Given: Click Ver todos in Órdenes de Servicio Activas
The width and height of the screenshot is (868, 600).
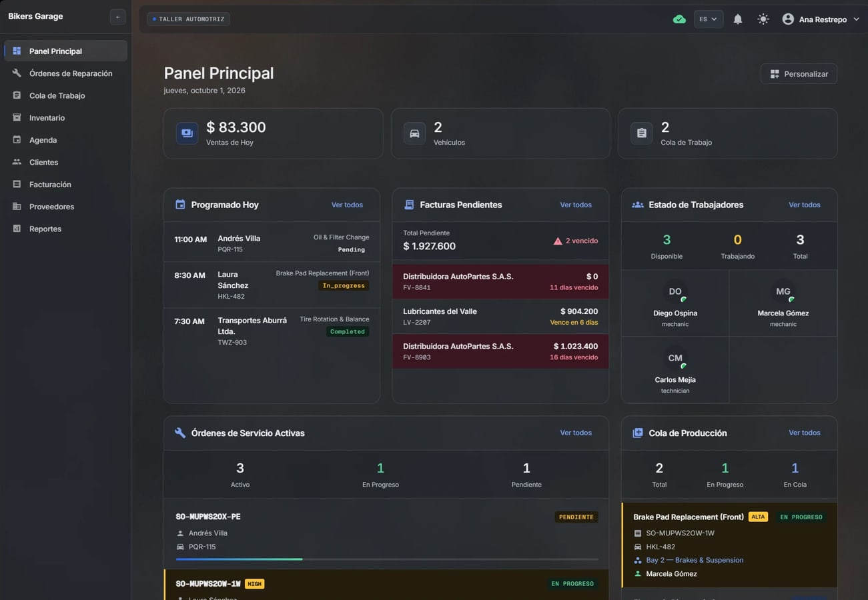Looking at the screenshot, I should pyautogui.click(x=576, y=433).
